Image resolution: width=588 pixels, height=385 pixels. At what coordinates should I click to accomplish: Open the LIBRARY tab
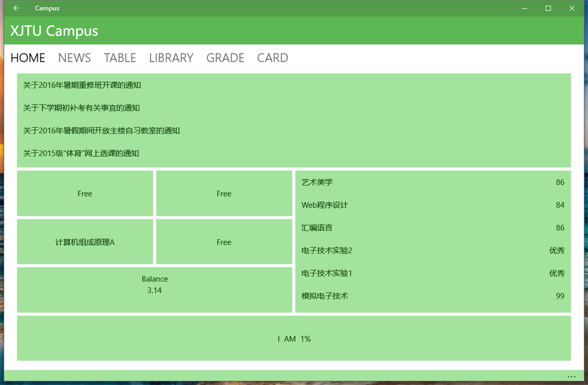171,58
